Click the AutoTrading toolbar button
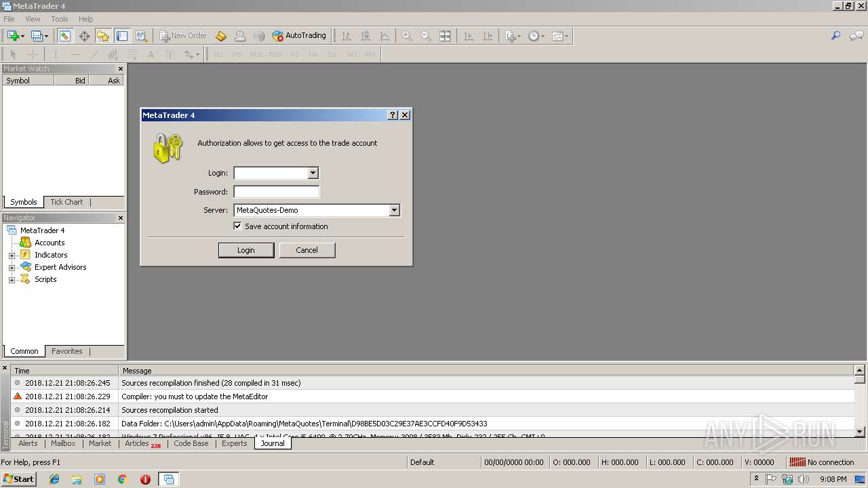 click(299, 36)
